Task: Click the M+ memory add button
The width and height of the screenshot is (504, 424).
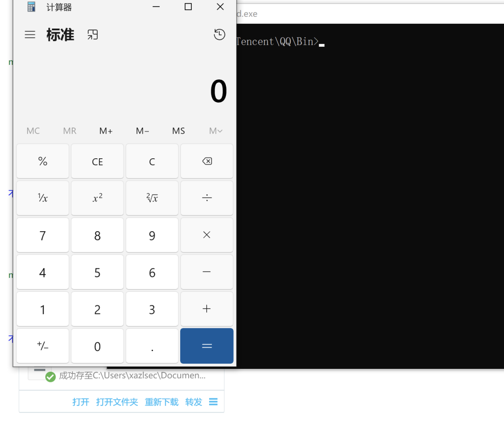Action: click(106, 131)
